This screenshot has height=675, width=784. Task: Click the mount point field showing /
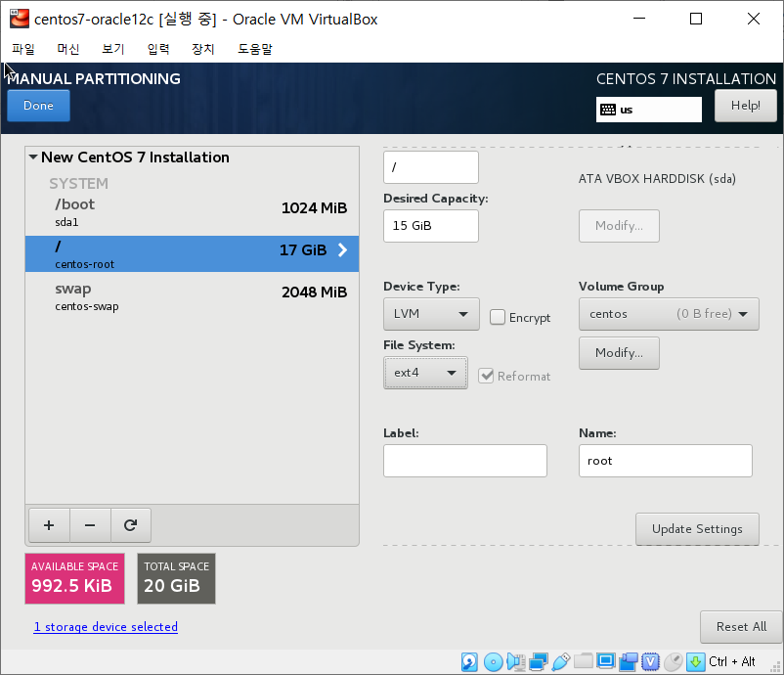pos(430,167)
